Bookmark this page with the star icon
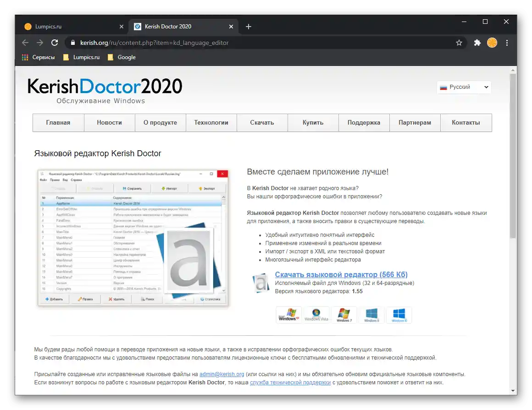 (x=459, y=43)
